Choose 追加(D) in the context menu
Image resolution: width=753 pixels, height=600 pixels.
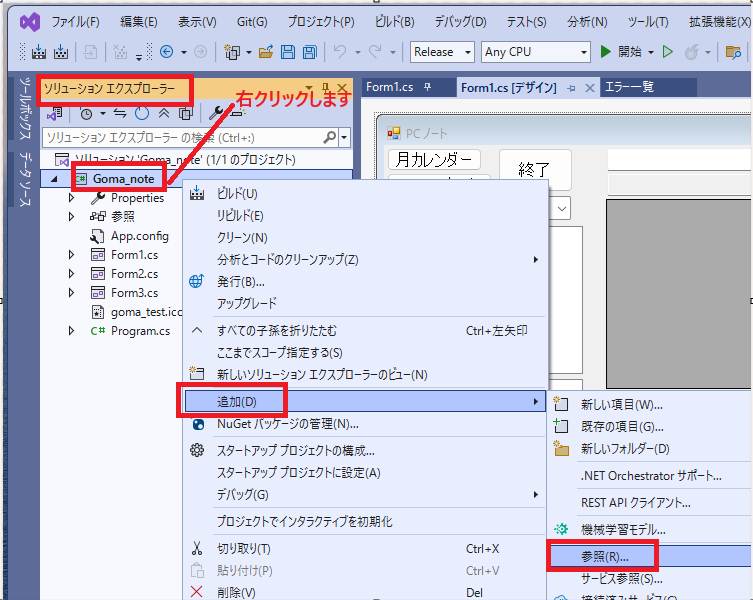pyautogui.click(x=237, y=401)
